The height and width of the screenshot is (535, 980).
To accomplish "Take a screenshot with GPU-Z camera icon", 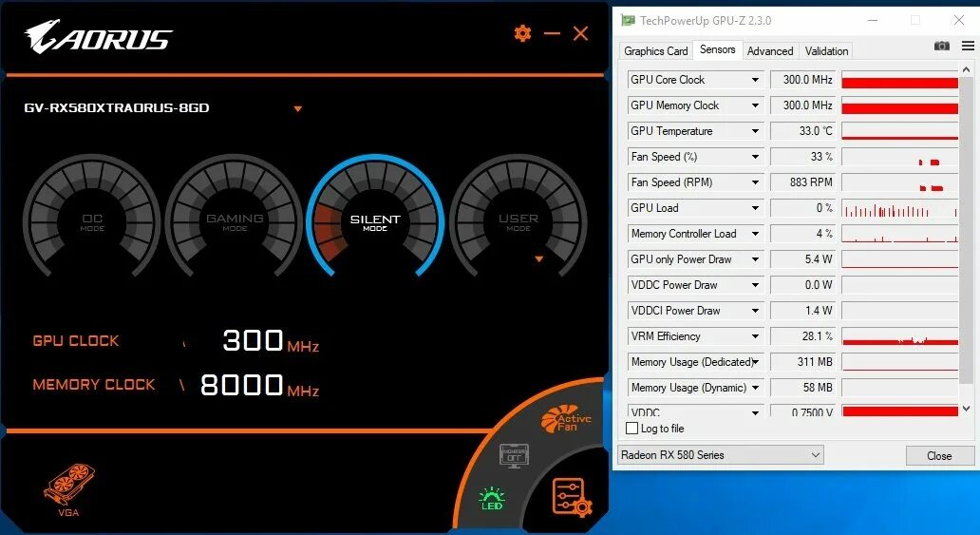I will (x=942, y=46).
